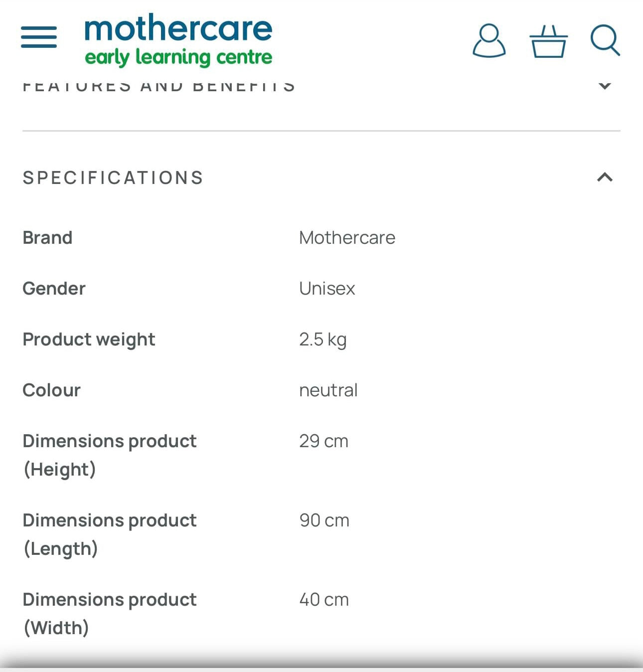Click the Brand label
This screenshot has height=672, width=643.
click(x=47, y=238)
